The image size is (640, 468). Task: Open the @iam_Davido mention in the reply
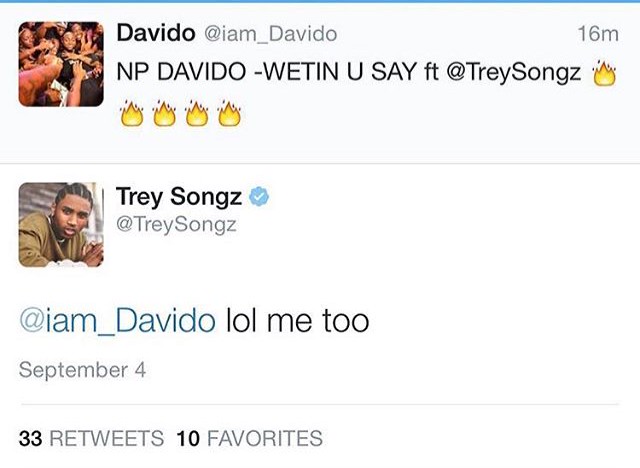point(117,321)
